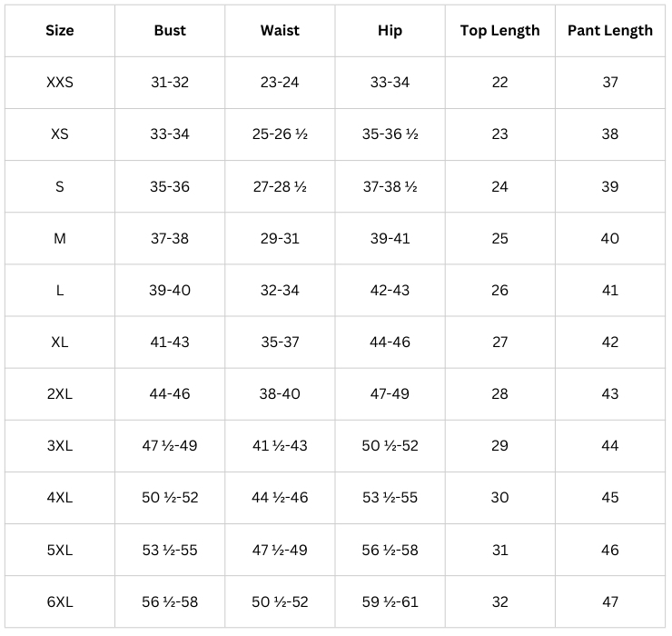Select the 6XL size cell

point(60,601)
